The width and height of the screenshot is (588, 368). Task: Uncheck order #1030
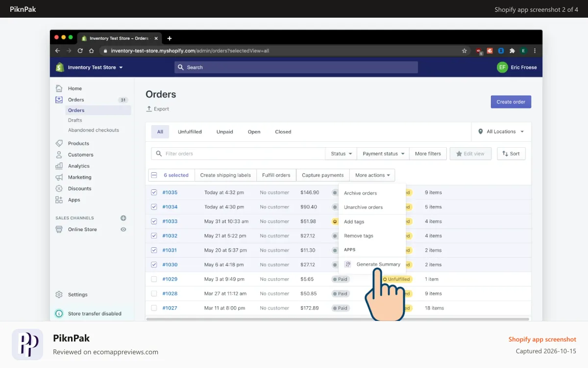click(154, 264)
